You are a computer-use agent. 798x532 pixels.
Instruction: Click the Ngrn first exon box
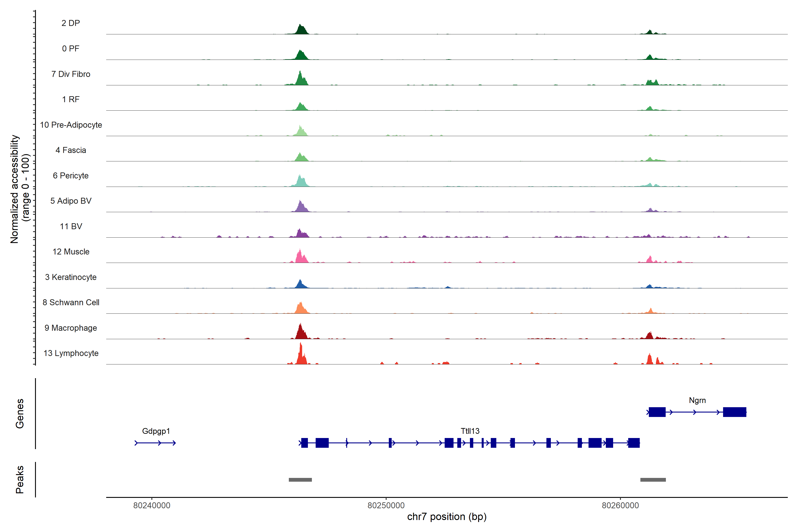(657, 412)
